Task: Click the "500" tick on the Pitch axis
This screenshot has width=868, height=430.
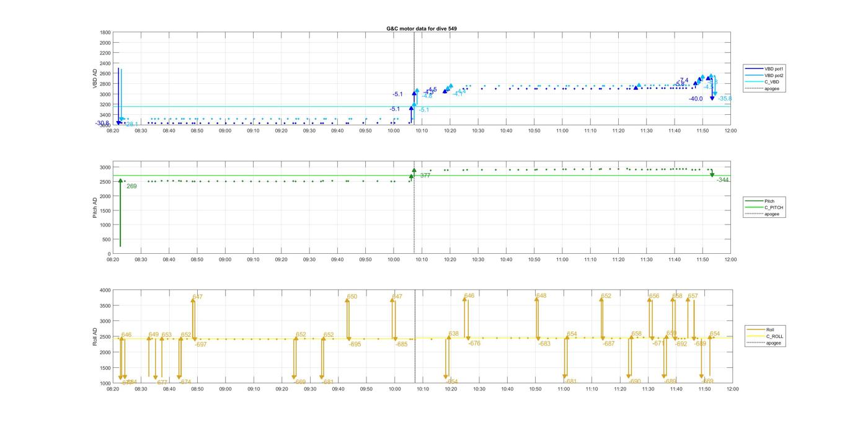Action: (x=107, y=240)
